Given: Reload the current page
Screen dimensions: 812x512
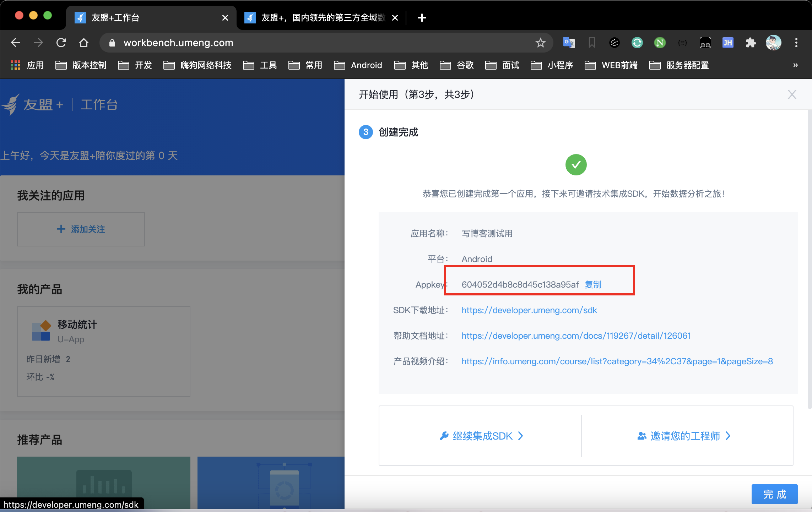Looking at the screenshot, I should click(61, 43).
